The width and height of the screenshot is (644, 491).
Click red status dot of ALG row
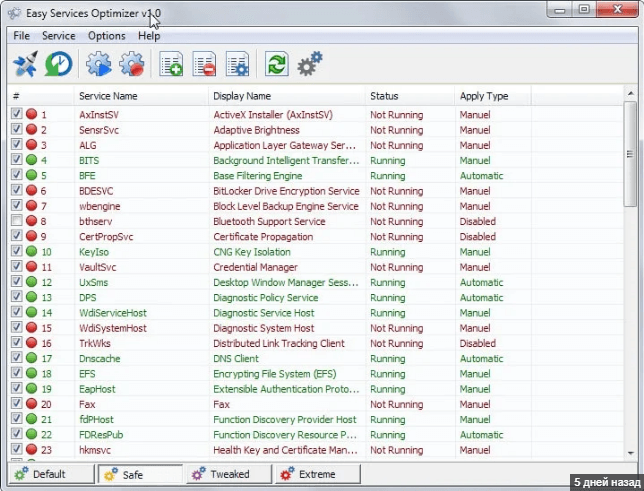coord(32,145)
